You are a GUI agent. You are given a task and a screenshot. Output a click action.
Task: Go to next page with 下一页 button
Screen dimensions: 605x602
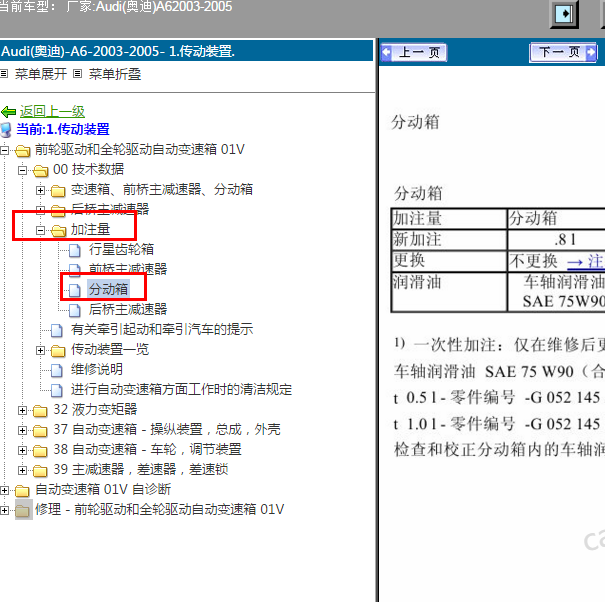[x=564, y=52]
